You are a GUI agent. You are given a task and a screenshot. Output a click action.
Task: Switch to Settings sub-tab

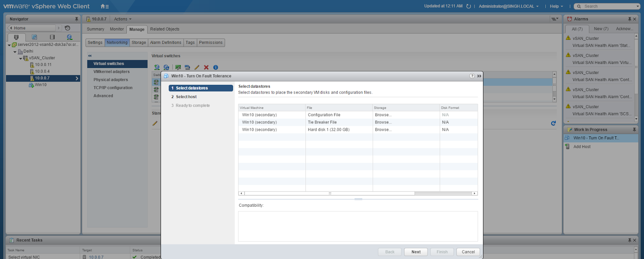(x=95, y=43)
